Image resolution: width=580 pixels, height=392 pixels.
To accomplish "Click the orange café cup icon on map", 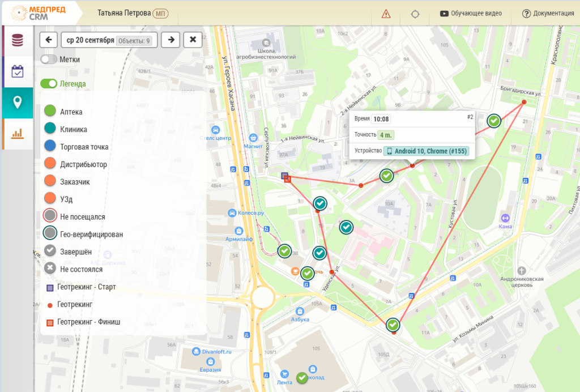I will point(295,271).
